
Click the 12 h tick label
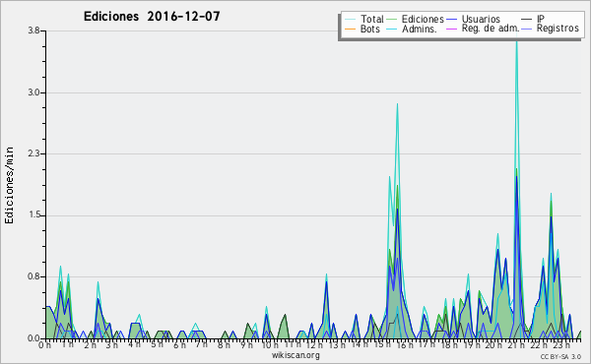point(313,344)
